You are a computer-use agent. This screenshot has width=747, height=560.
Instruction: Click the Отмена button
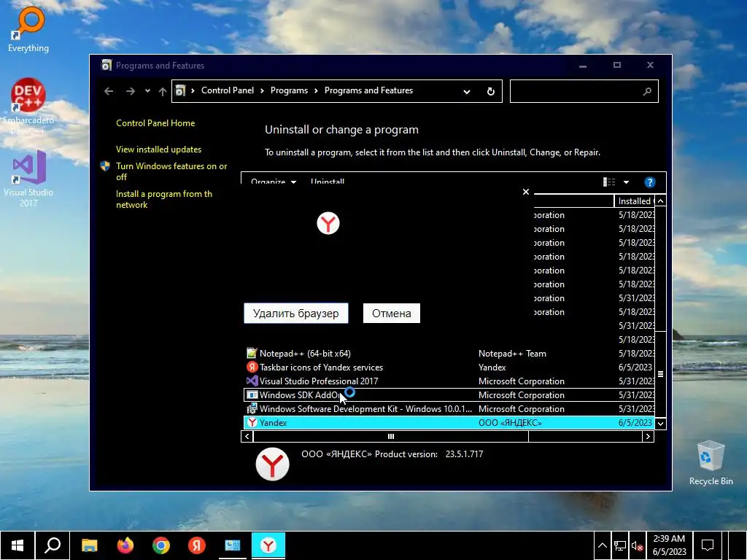point(392,314)
